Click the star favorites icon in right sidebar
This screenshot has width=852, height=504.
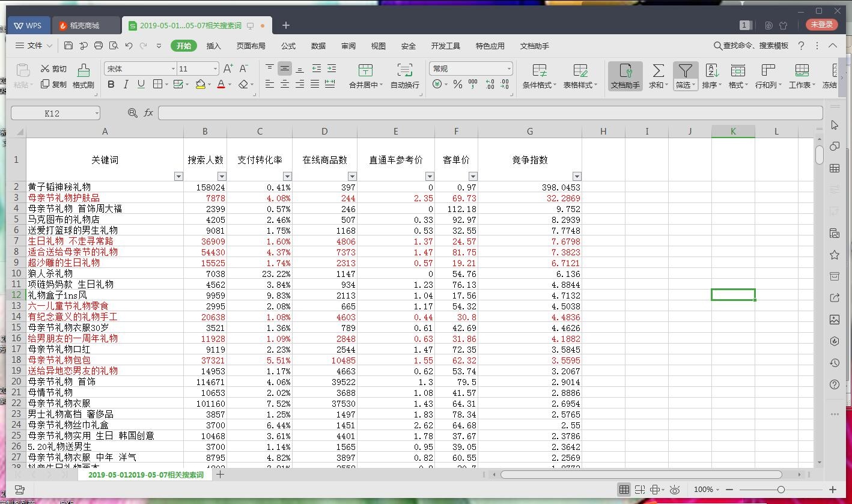[835, 255]
